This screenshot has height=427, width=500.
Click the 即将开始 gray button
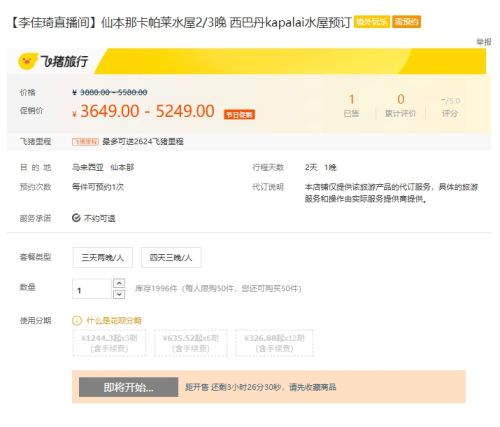[x=128, y=387]
